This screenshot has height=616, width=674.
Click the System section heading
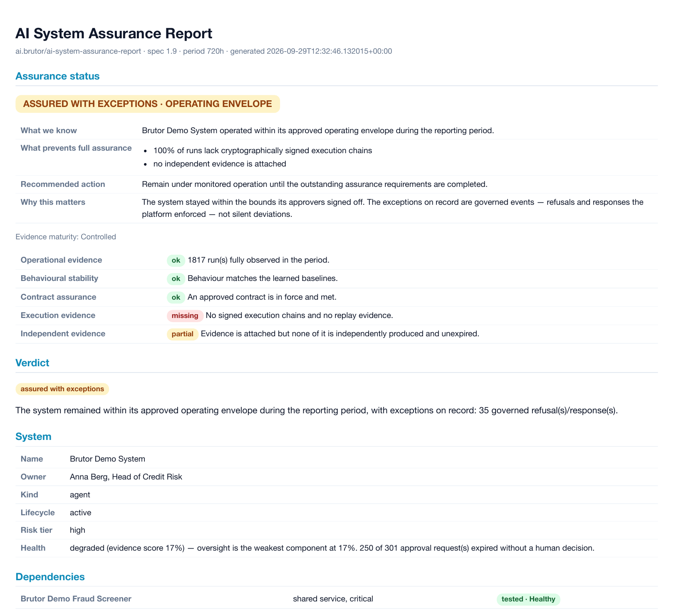(x=33, y=437)
